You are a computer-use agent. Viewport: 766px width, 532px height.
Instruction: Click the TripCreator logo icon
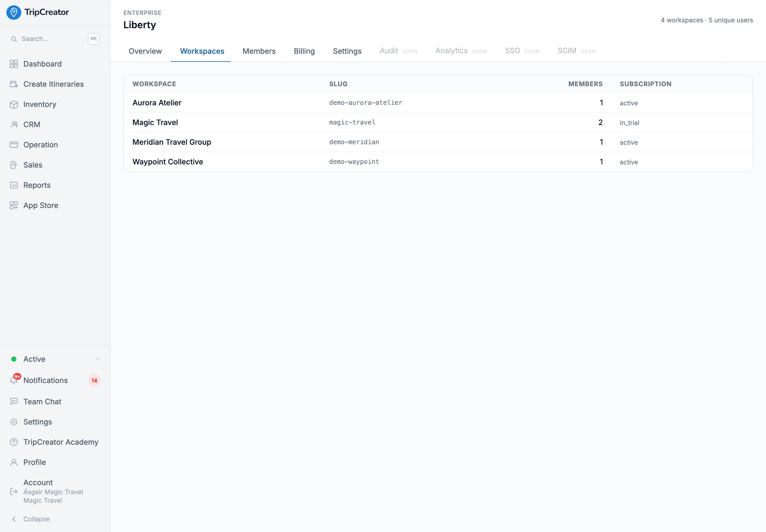click(14, 12)
